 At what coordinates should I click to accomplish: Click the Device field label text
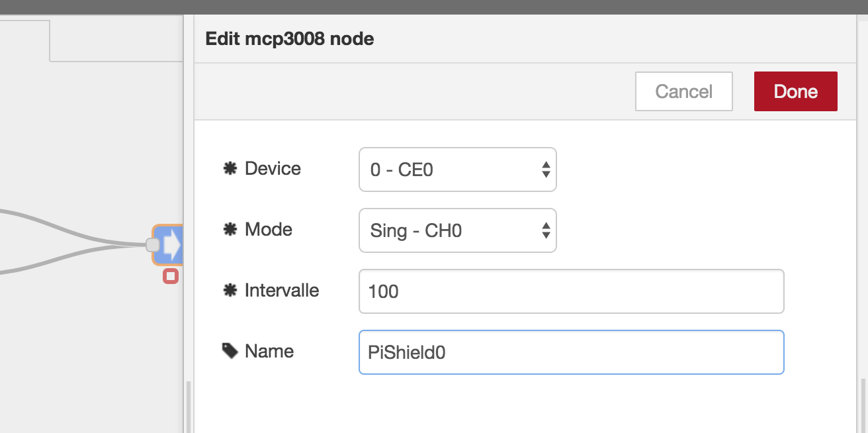click(x=273, y=168)
